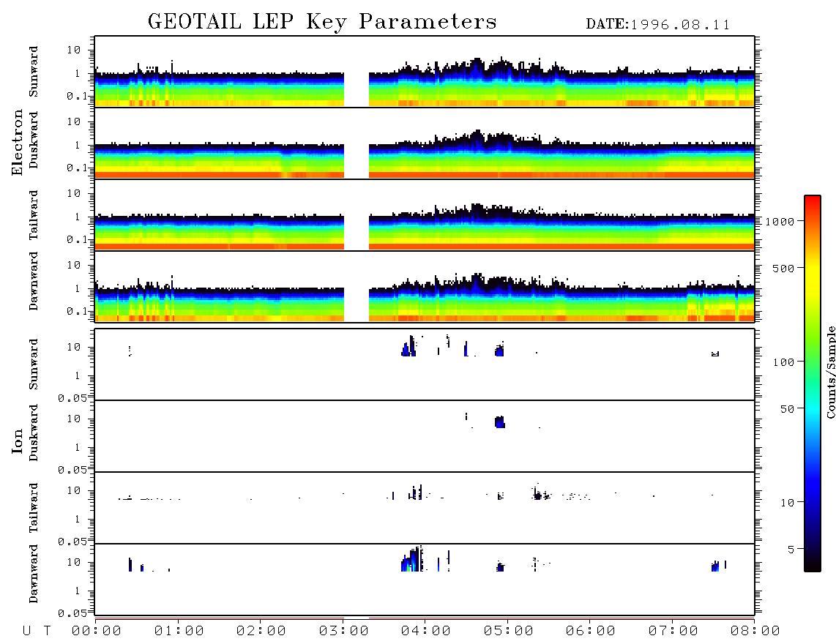
Task: Select the Electron "Dawnward" axis label
Action: pyautogui.click(x=34, y=282)
